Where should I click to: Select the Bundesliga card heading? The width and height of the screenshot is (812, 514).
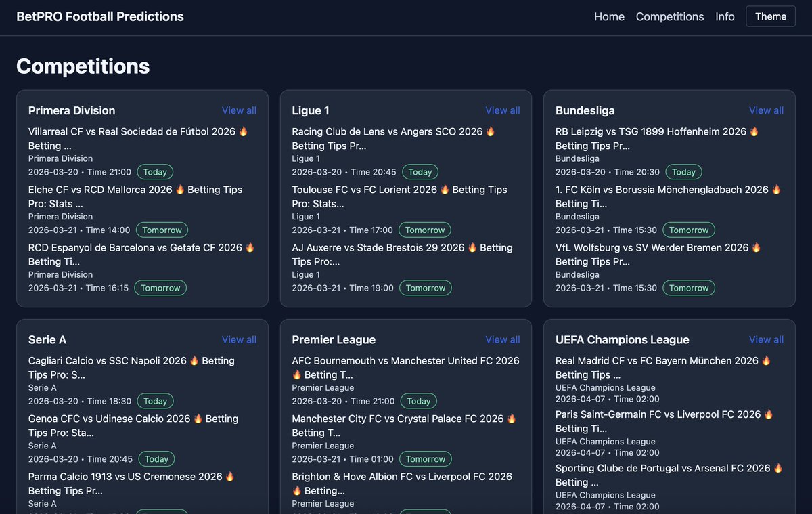coord(585,110)
